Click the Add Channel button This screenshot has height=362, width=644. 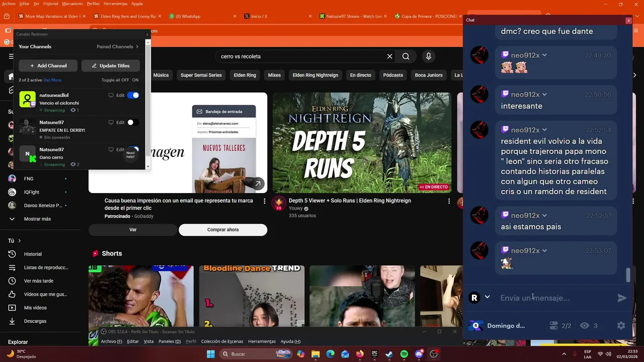coord(48,65)
